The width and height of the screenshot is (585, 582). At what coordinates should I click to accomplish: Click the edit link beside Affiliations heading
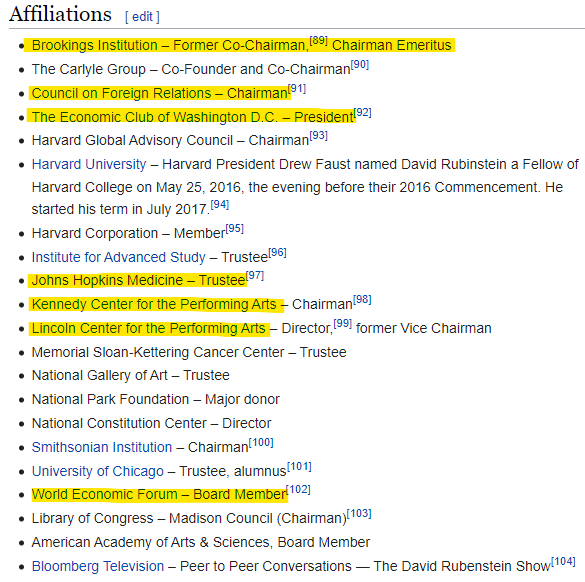click(142, 17)
